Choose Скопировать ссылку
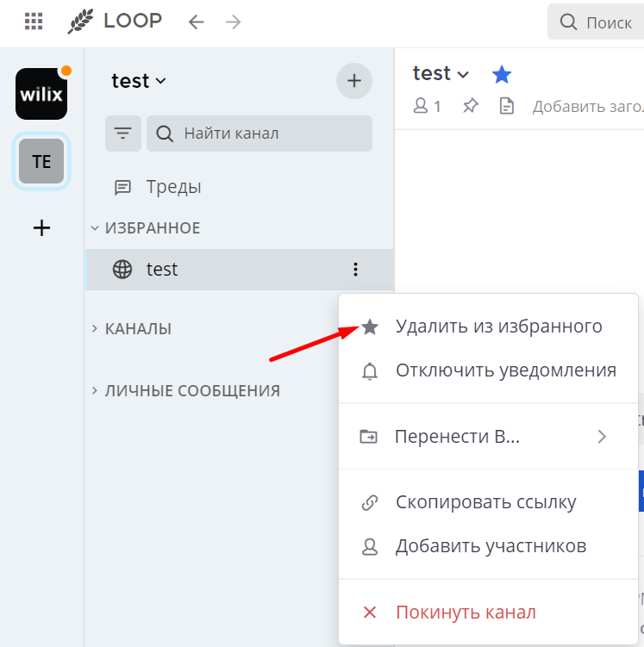 [x=488, y=502]
